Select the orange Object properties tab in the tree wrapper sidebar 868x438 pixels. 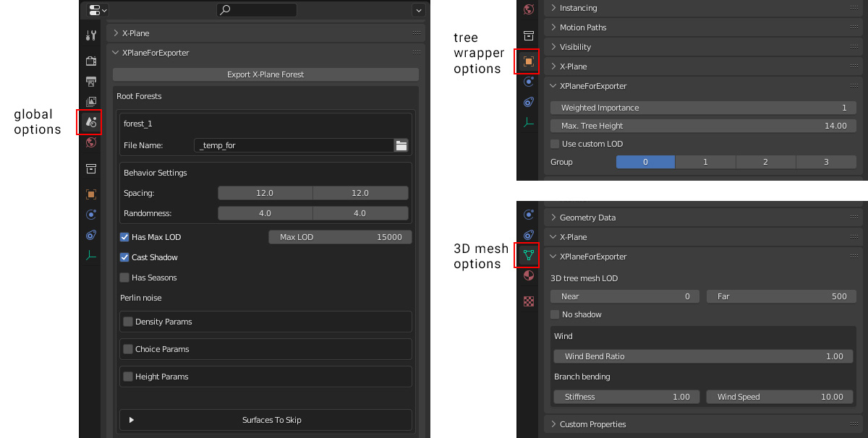[x=529, y=61]
